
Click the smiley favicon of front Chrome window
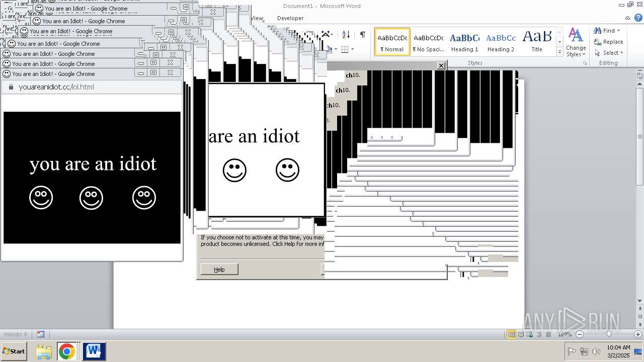[7, 74]
